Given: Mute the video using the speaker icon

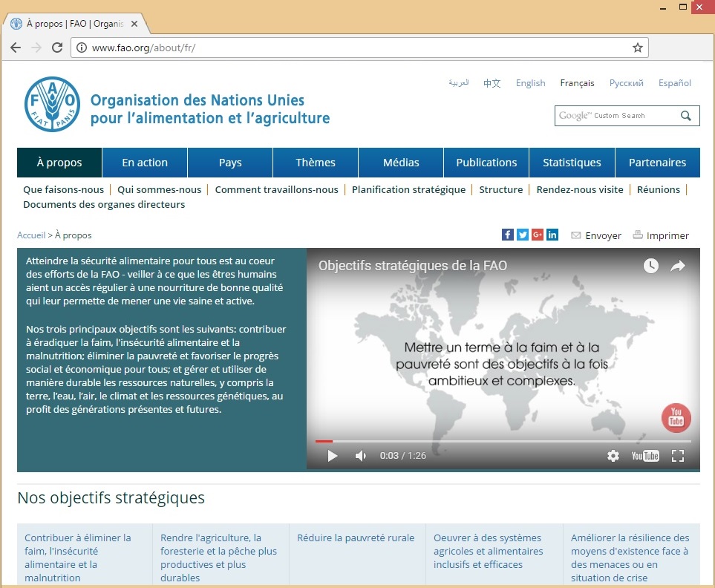Looking at the screenshot, I should pyautogui.click(x=360, y=456).
